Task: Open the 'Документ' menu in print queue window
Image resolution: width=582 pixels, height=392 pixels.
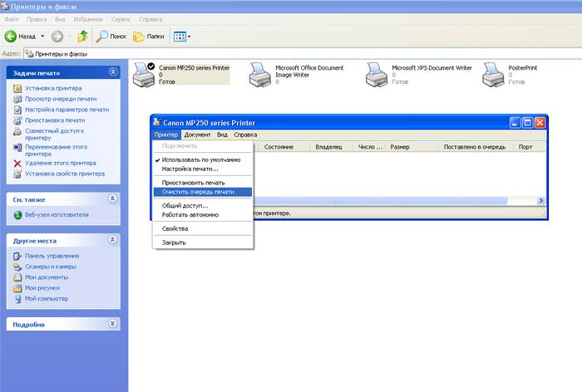Action: [197, 135]
